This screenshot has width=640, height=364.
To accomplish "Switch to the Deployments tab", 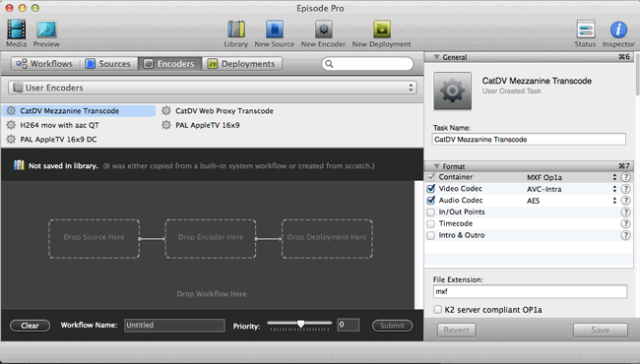I will tap(242, 64).
